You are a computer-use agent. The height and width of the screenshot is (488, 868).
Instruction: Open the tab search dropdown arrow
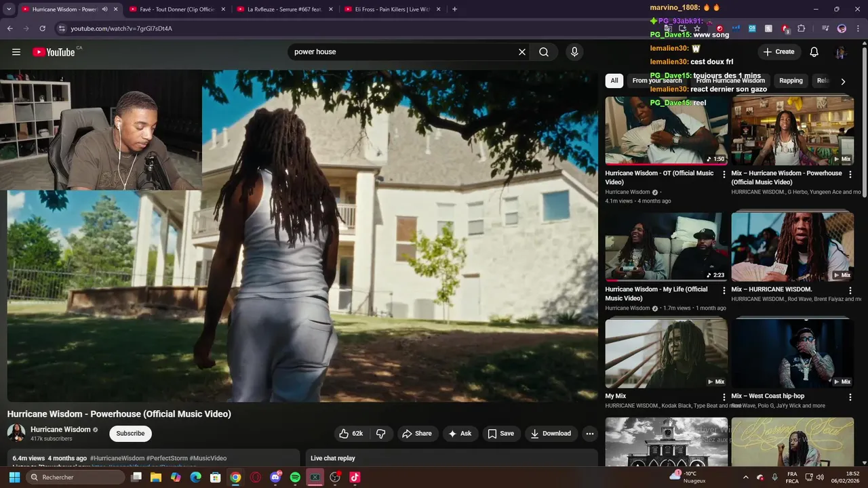coord(9,9)
